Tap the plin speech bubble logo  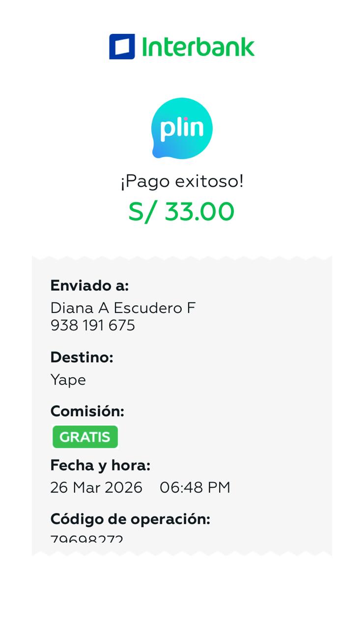pos(182,128)
